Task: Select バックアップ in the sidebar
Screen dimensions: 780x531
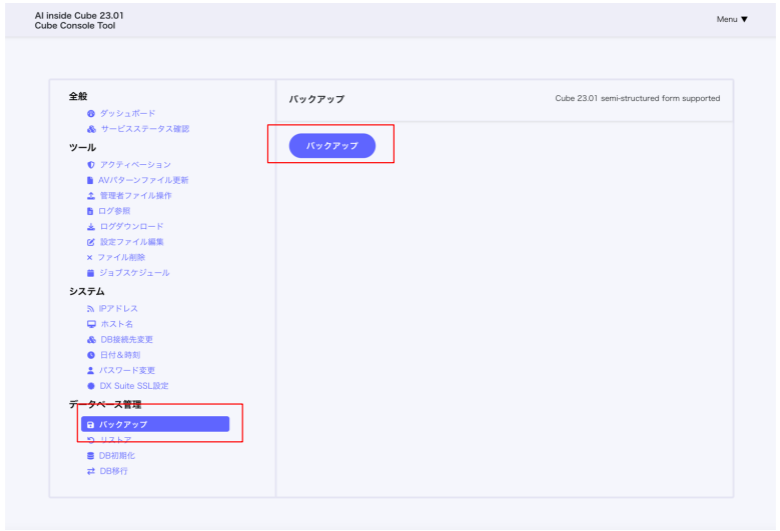Action: (155, 425)
